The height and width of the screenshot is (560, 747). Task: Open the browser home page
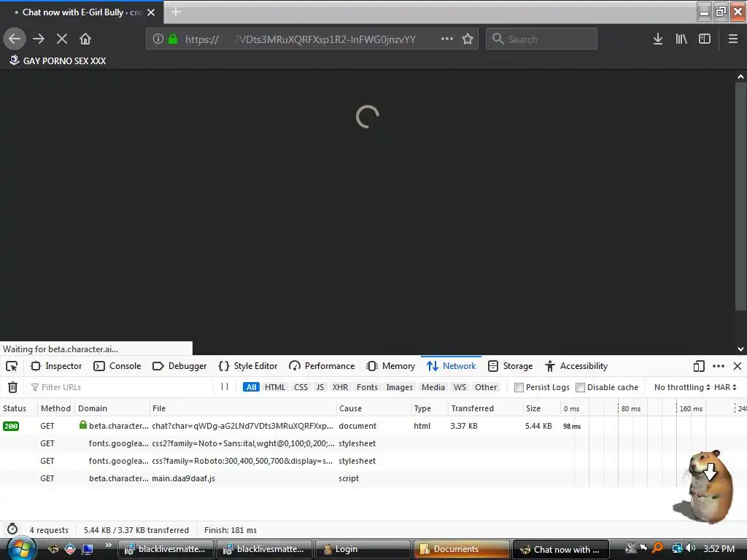coord(85,39)
